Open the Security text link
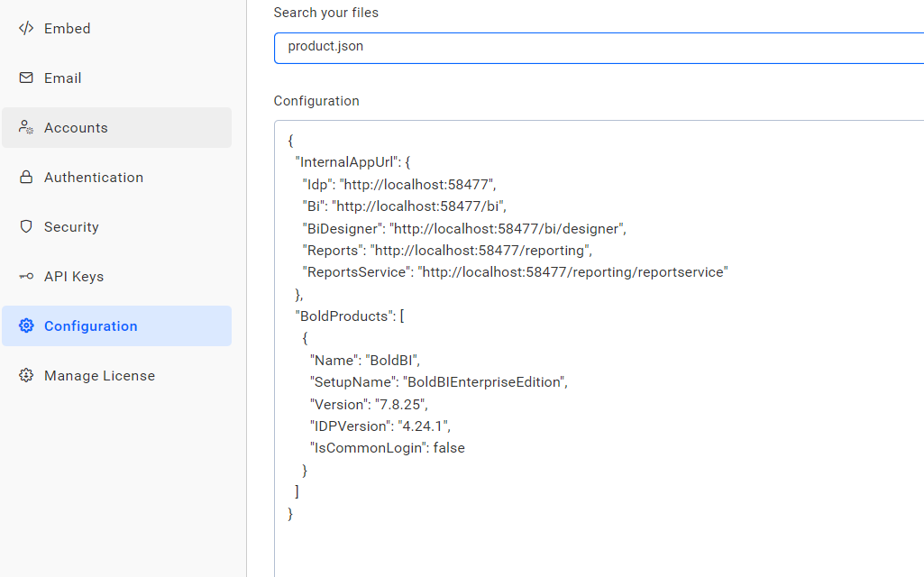Screen dimensions: 924x577 coord(71,227)
